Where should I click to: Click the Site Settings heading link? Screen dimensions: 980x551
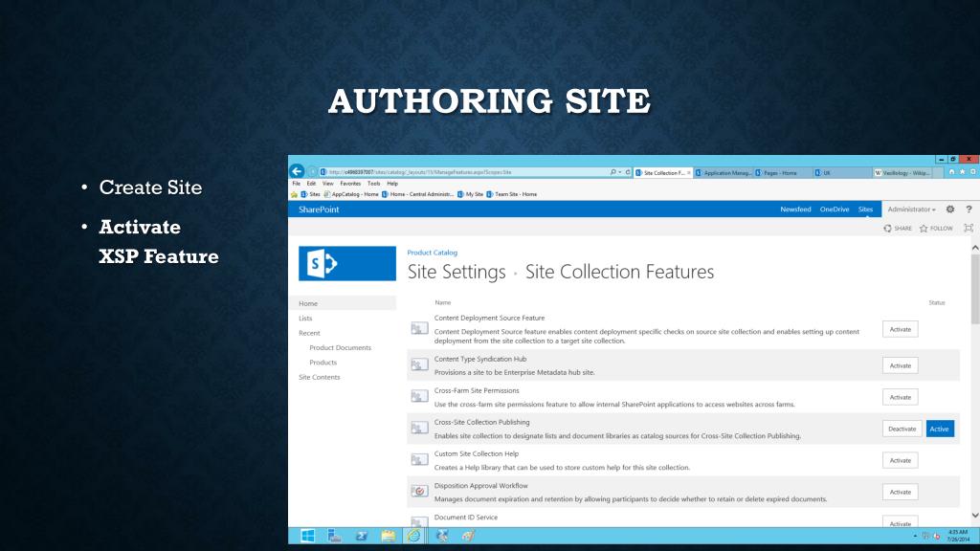pyautogui.click(x=457, y=272)
